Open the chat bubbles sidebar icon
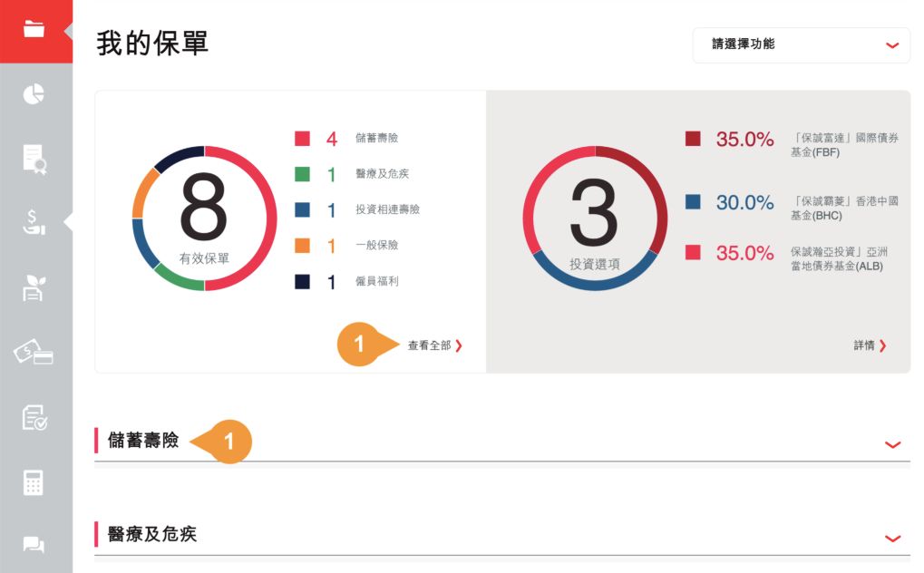Viewport: 924px width, 573px height. pos(34,545)
